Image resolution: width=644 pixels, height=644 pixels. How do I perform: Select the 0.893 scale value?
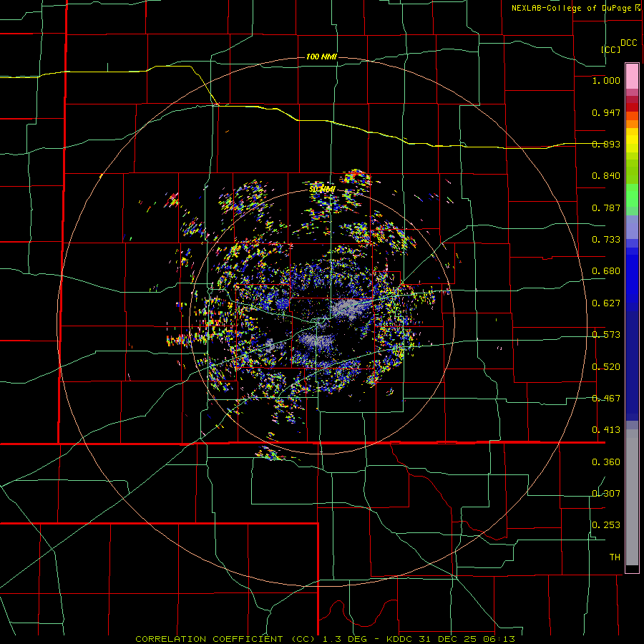606,144
